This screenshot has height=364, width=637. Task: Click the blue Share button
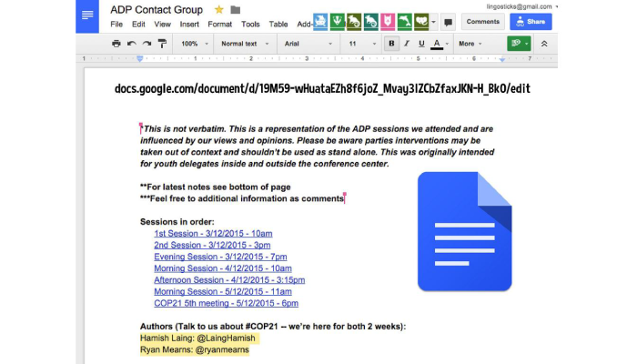click(x=531, y=22)
